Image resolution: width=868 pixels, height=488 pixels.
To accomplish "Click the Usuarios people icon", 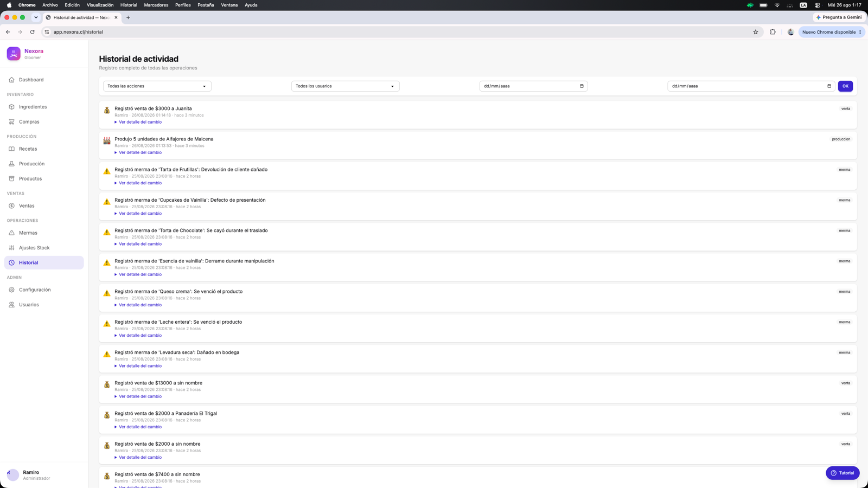I will 11,305.
